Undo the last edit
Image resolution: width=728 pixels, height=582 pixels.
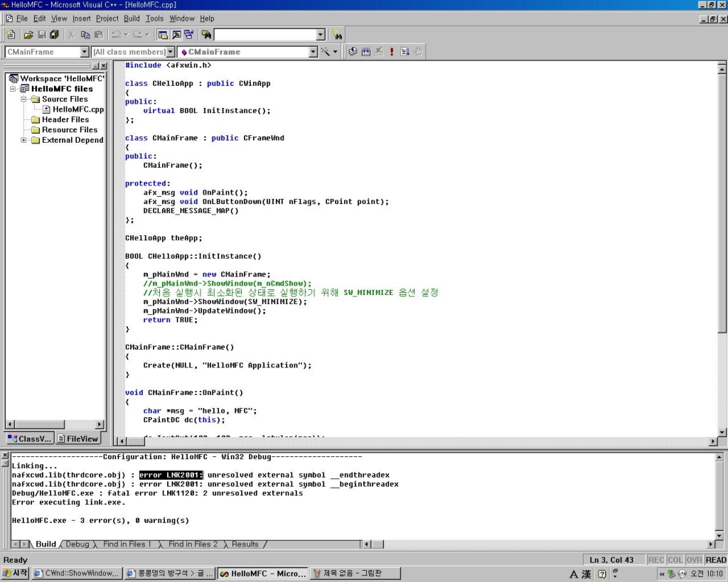pos(116,35)
